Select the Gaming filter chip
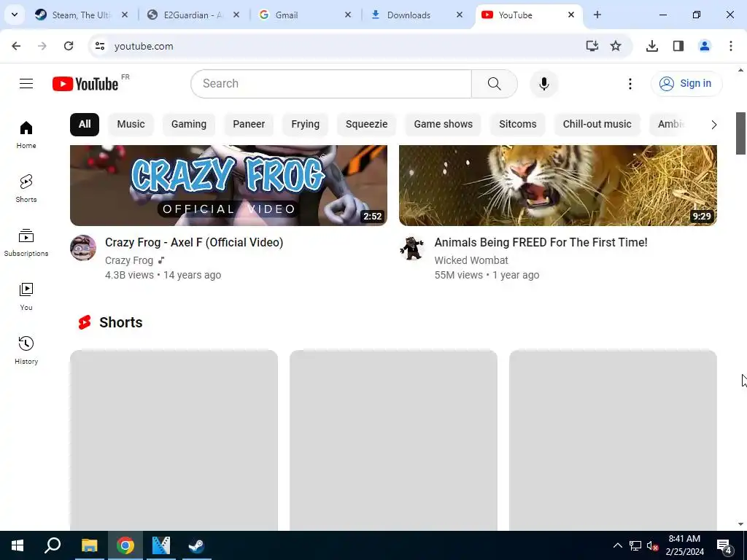Viewport: 747px width, 560px height. coord(189,124)
